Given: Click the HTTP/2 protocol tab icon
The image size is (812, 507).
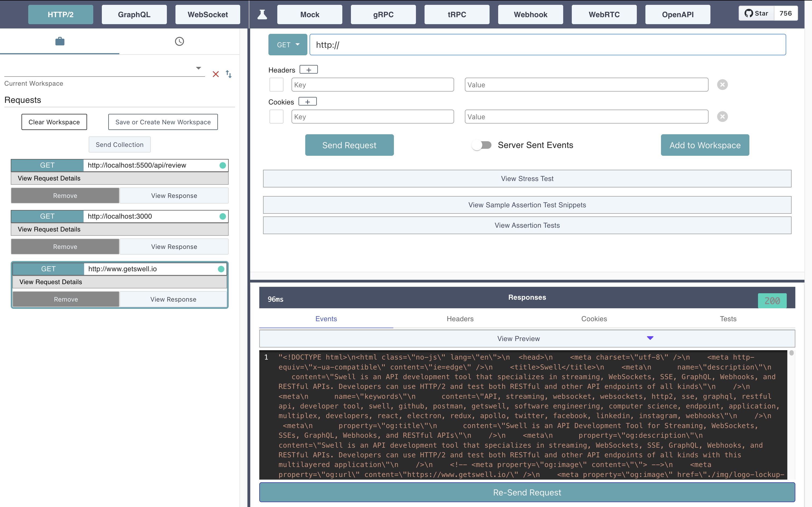Looking at the screenshot, I should (60, 15).
